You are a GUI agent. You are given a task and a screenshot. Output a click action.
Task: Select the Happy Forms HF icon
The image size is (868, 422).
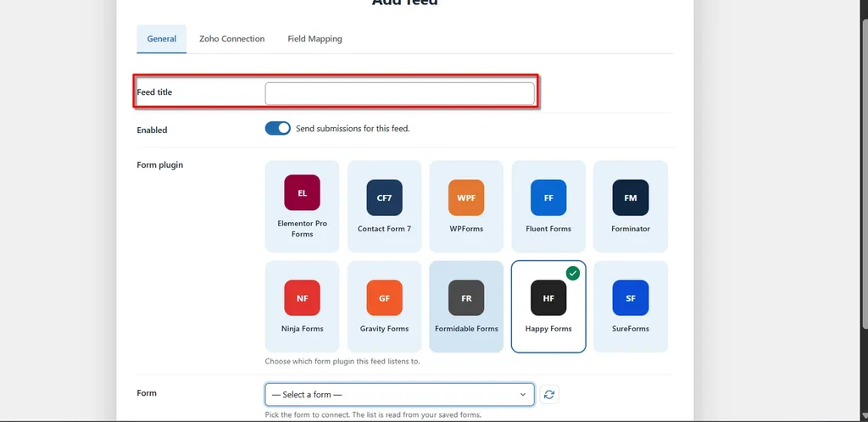click(x=548, y=297)
